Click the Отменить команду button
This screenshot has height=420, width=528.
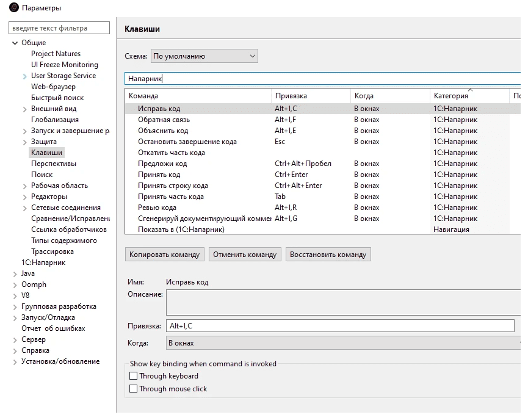point(245,255)
